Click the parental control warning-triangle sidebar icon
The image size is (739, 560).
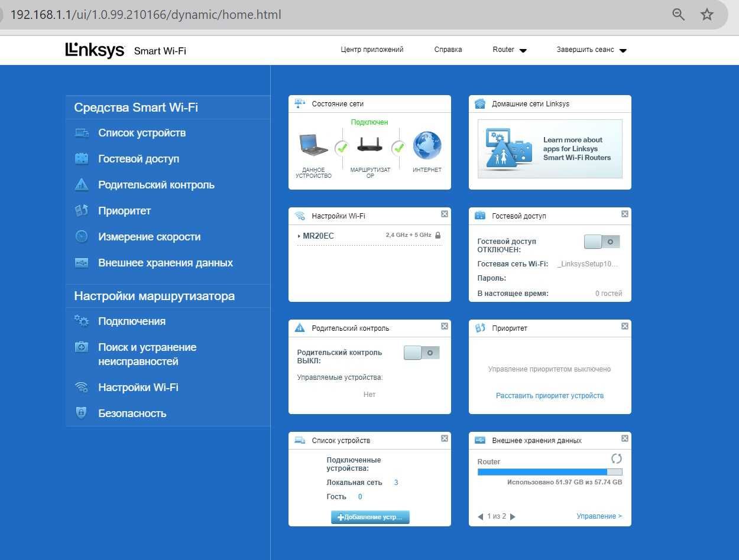click(x=82, y=185)
